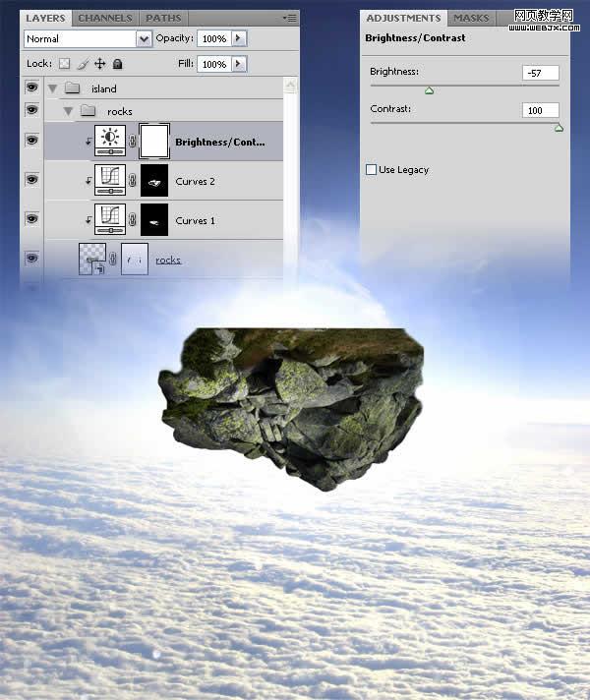Click mask link icon on Curves 1 layer

pos(133,219)
